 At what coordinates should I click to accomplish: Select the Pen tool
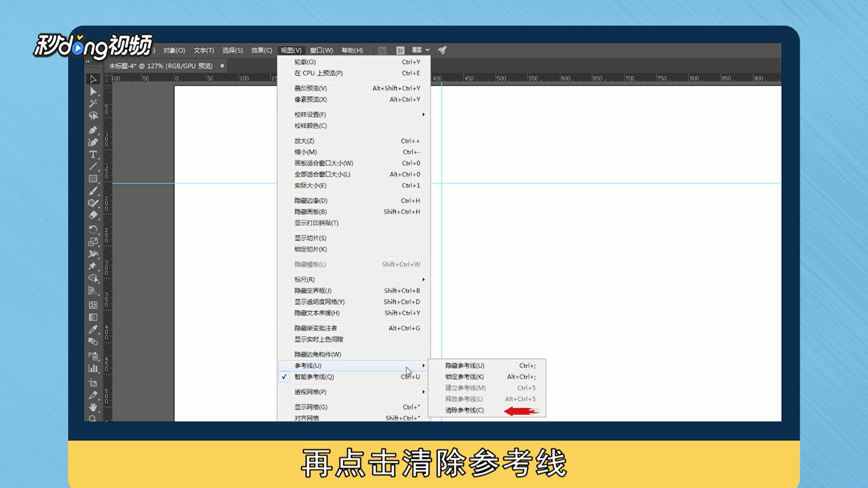click(x=93, y=130)
